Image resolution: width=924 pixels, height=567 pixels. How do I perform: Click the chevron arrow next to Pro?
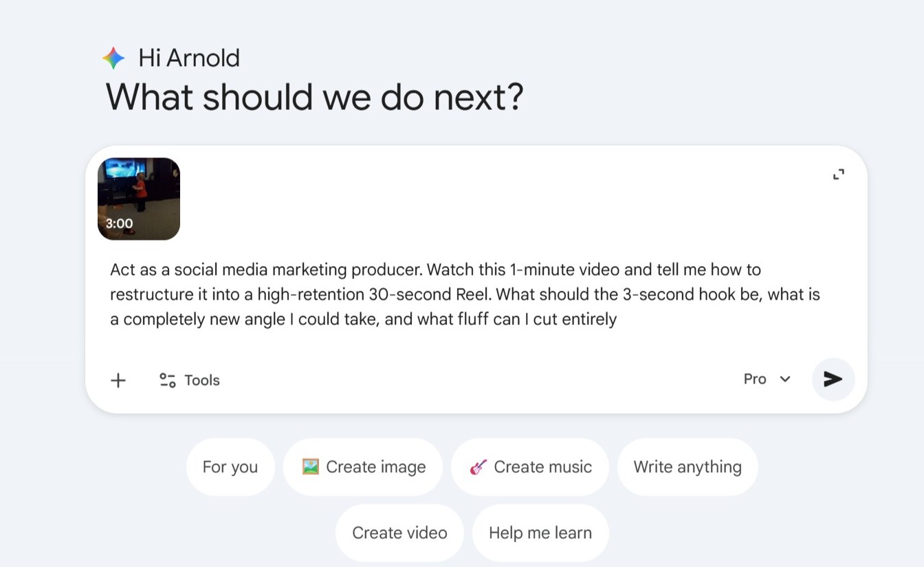784,379
